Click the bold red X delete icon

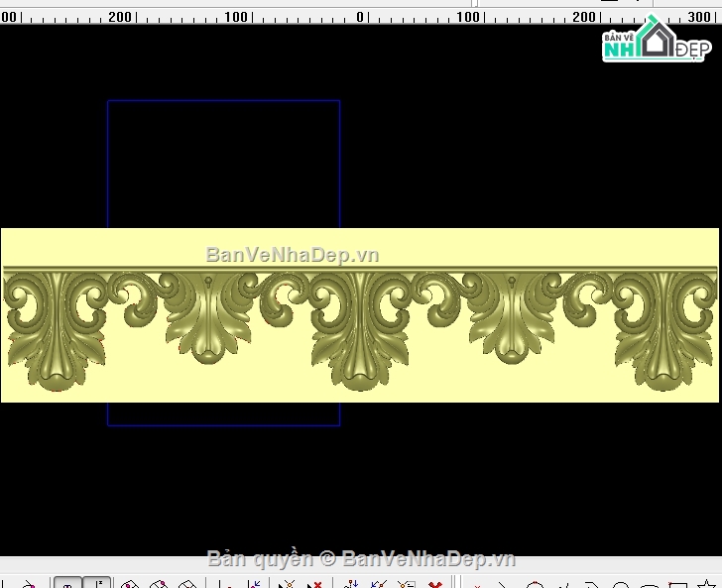[433, 584]
